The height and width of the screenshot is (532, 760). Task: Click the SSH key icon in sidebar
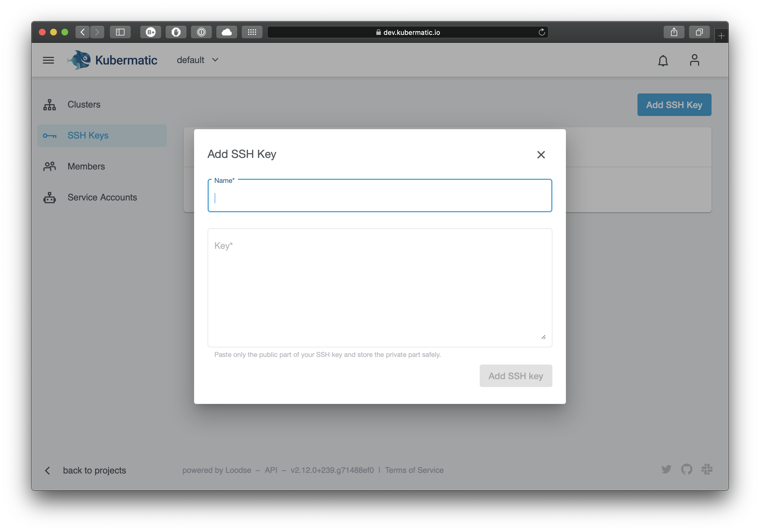[49, 135]
